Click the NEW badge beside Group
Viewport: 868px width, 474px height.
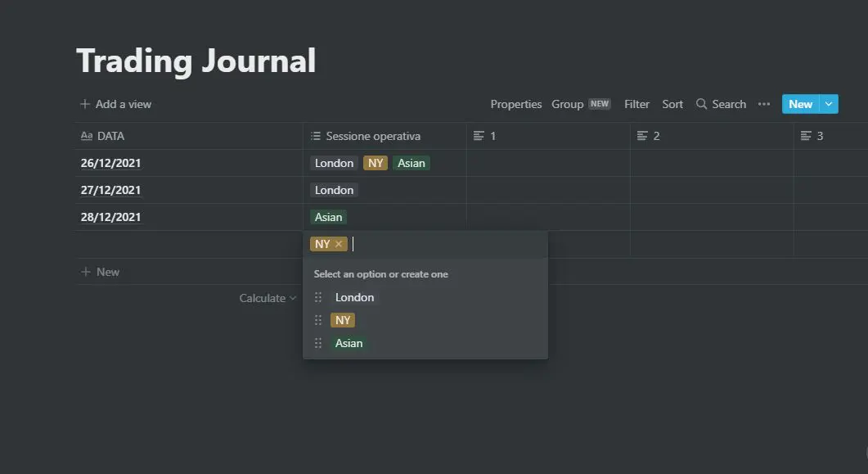tap(600, 103)
